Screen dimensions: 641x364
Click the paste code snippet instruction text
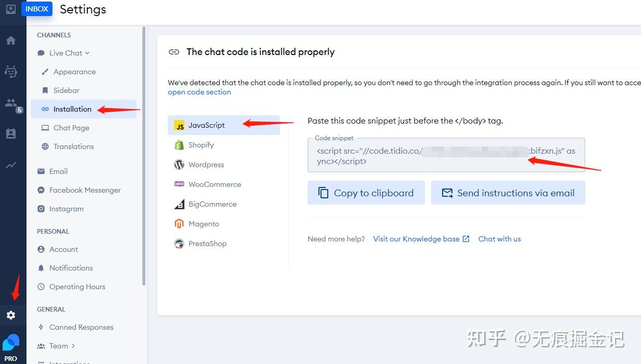coord(405,120)
